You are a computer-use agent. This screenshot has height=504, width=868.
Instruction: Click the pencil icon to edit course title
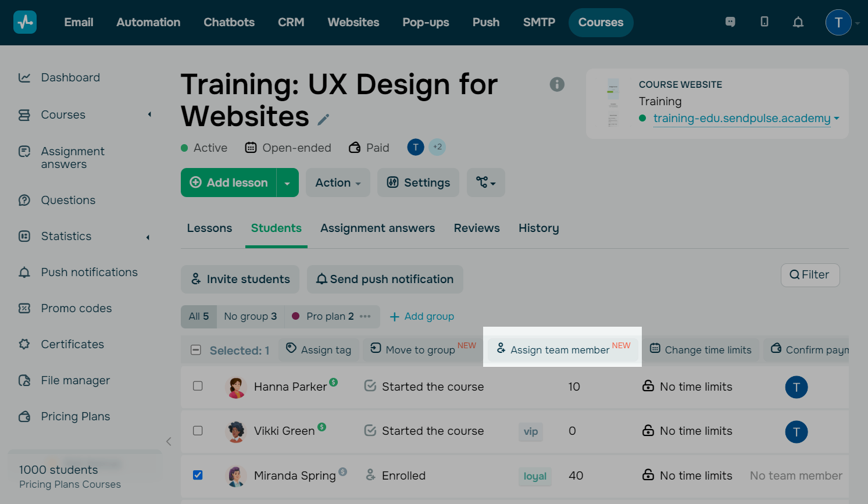tap(323, 120)
